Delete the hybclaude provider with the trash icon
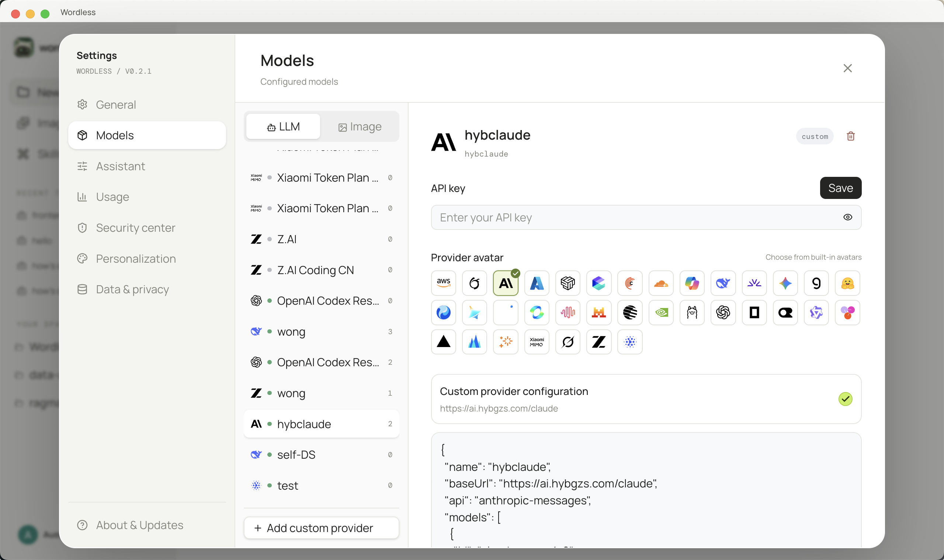944x560 pixels. [850, 136]
